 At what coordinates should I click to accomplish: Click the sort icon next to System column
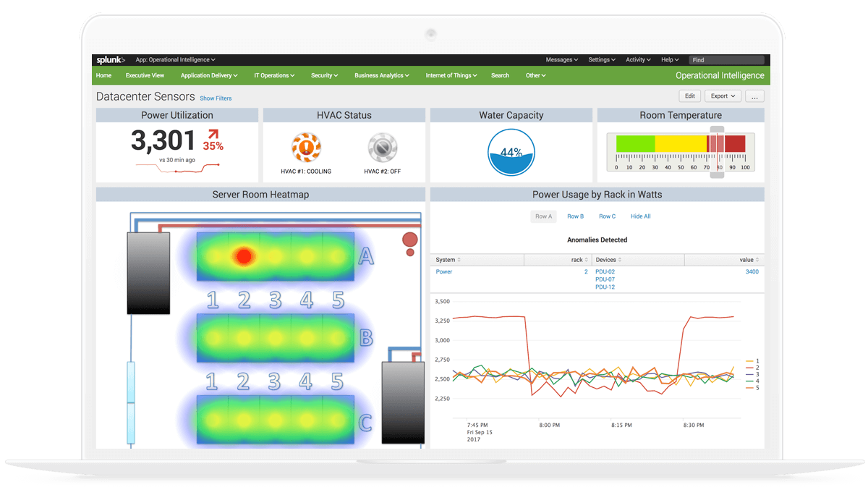[x=459, y=260]
